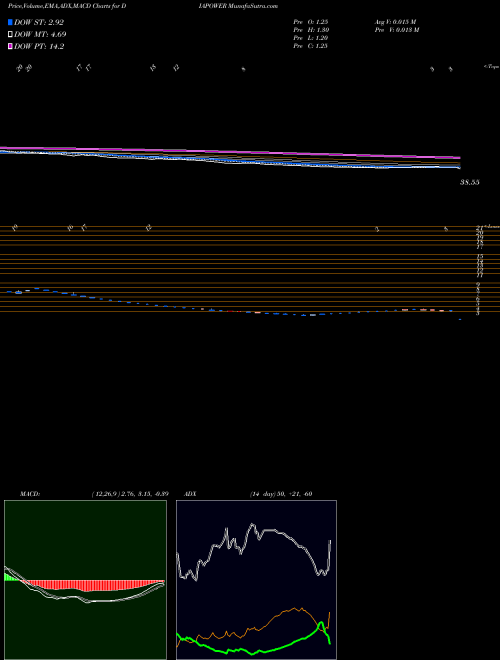
Task: Click the magenta EMA line's right end
Action: coord(459,157)
